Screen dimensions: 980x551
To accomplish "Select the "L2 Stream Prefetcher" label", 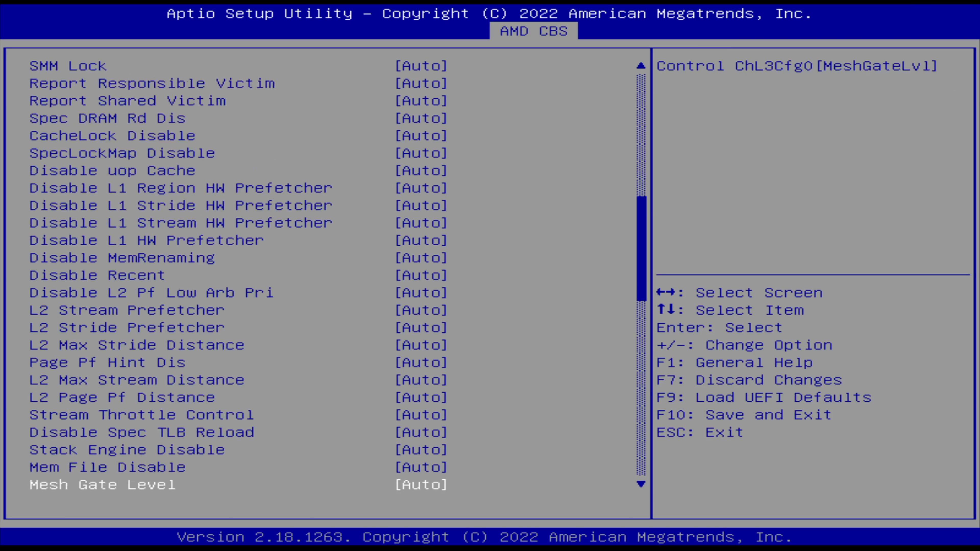I will click(127, 310).
